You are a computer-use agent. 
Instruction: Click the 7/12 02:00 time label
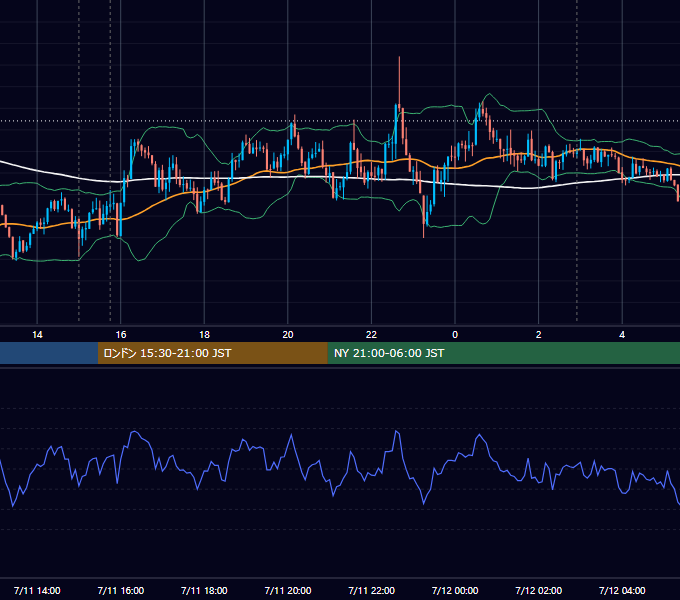[x=539, y=590]
